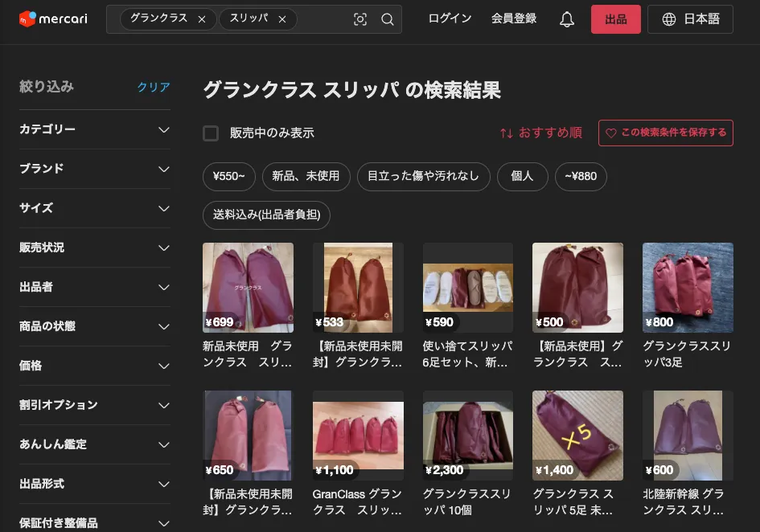Expand the サイズ filter
The height and width of the screenshot is (532, 760).
point(95,208)
